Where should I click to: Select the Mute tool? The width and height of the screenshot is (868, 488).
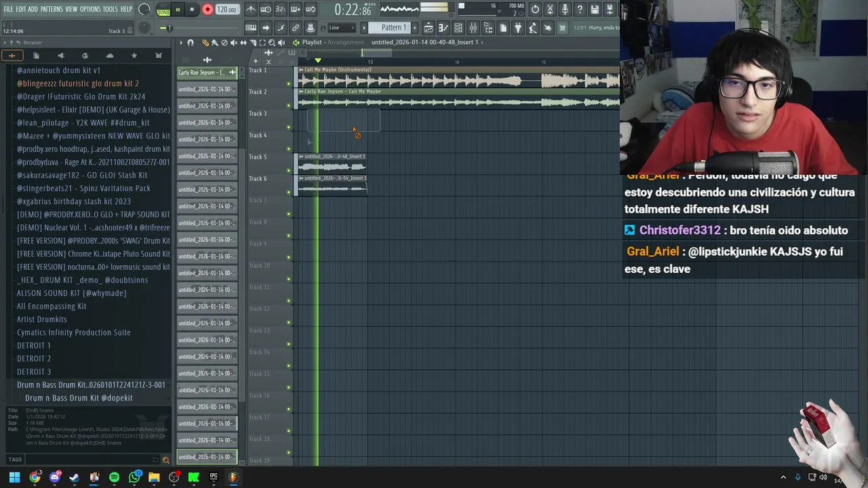tap(234, 43)
